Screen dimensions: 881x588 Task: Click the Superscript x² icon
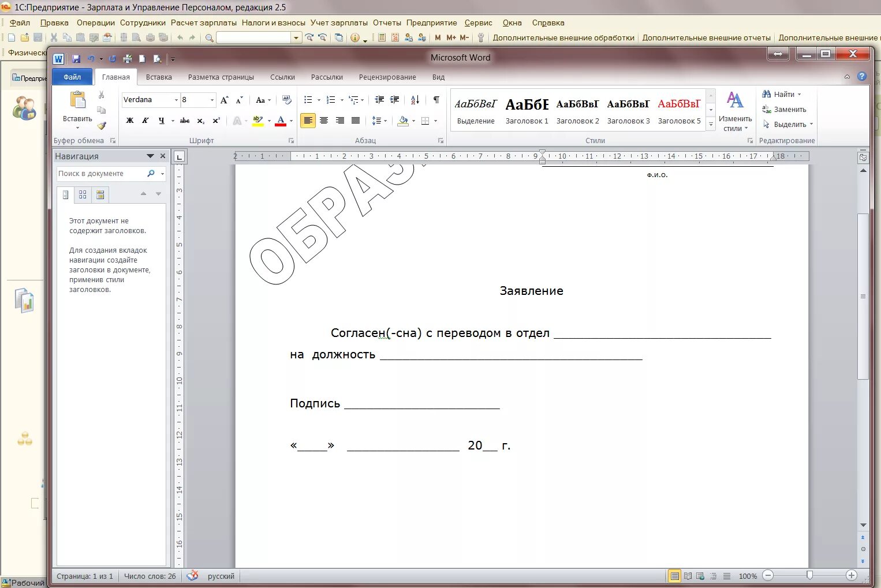(x=216, y=121)
